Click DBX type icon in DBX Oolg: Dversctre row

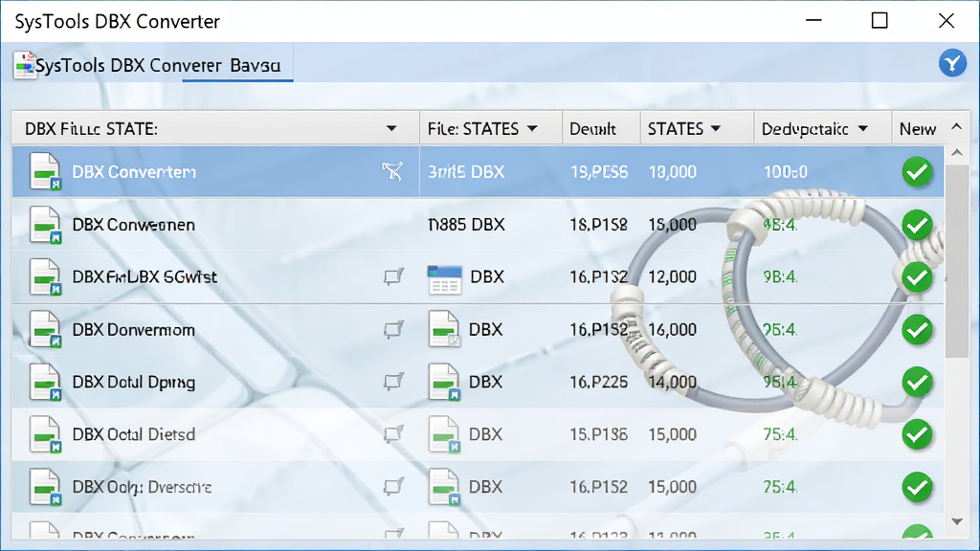click(x=444, y=487)
